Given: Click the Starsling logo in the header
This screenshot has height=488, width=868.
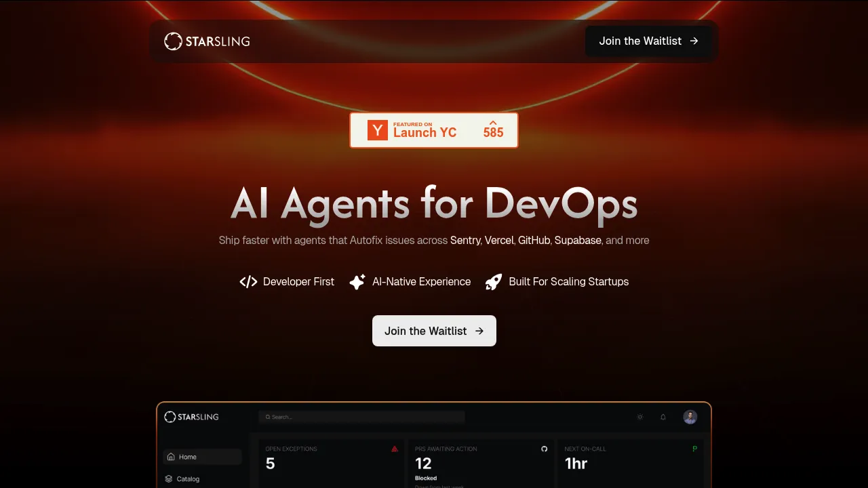Looking at the screenshot, I should click(x=207, y=41).
